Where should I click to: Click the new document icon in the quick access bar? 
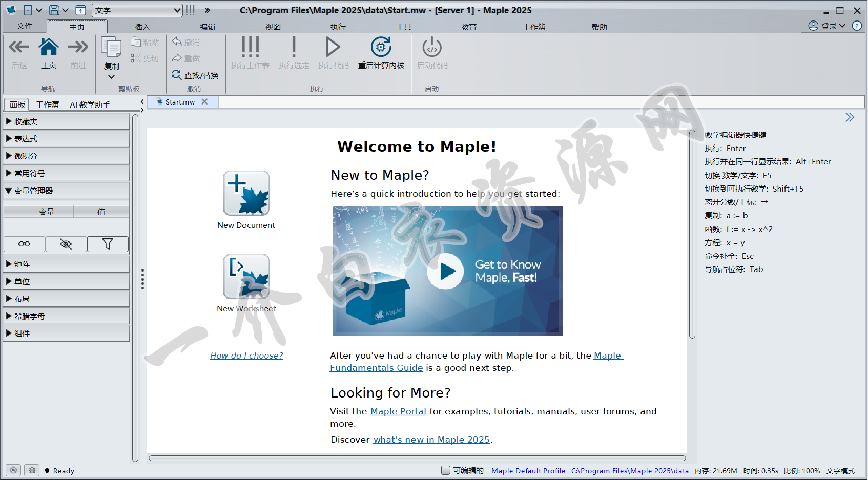coord(28,10)
